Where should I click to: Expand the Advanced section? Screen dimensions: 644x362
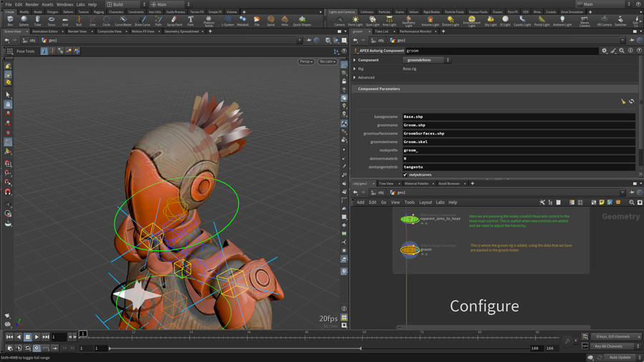(x=355, y=77)
